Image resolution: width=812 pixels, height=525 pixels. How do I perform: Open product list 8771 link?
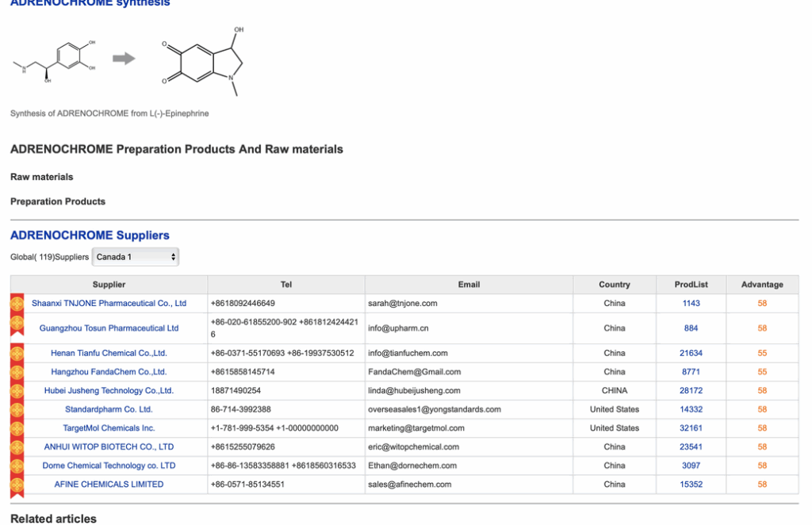click(x=691, y=372)
